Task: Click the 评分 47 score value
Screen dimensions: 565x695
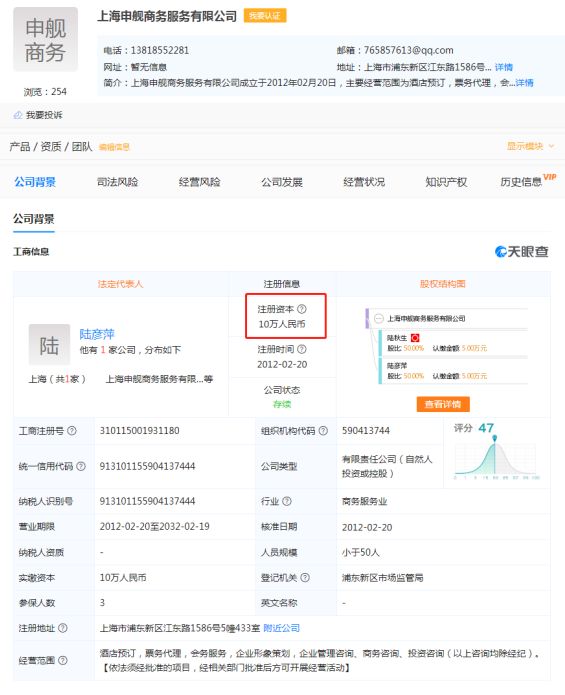Action: [486, 428]
